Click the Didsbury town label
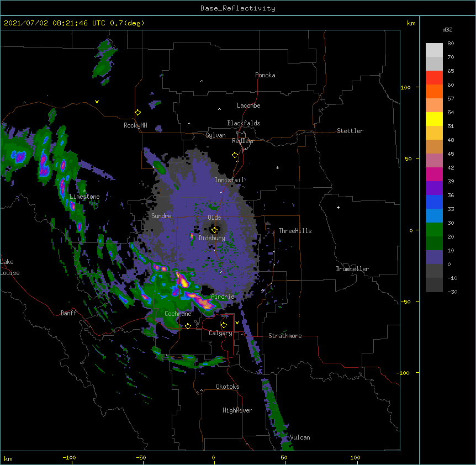The image size is (476, 465). pos(212,238)
